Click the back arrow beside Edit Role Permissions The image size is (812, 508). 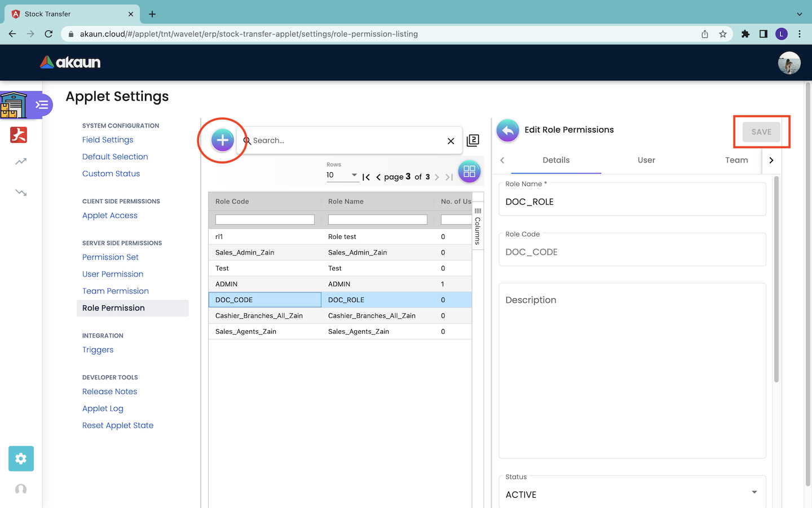pyautogui.click(x=507, y=130)
